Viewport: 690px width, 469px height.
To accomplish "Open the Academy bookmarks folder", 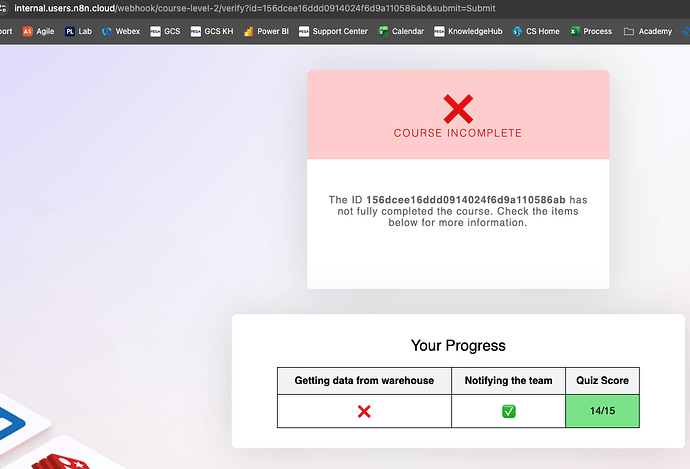I will click(648, 31).
